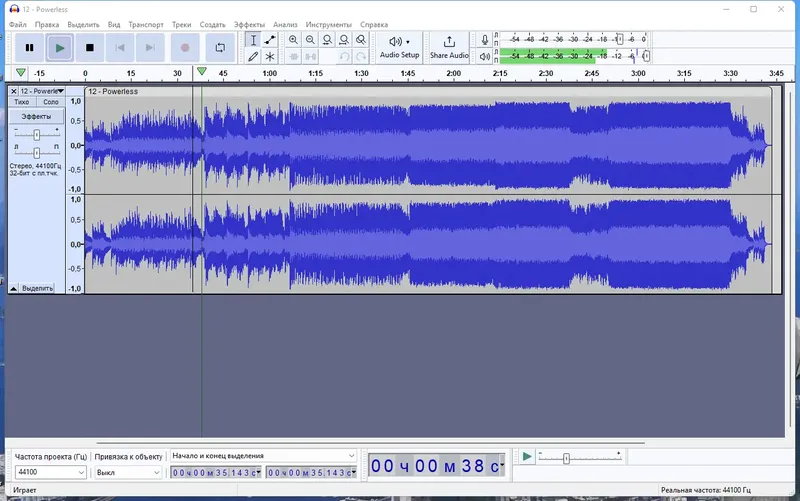Image resolution: width=800 pixels, height=501 pixels.
Task: Click the Share Audio button
Action: (449, 48)
